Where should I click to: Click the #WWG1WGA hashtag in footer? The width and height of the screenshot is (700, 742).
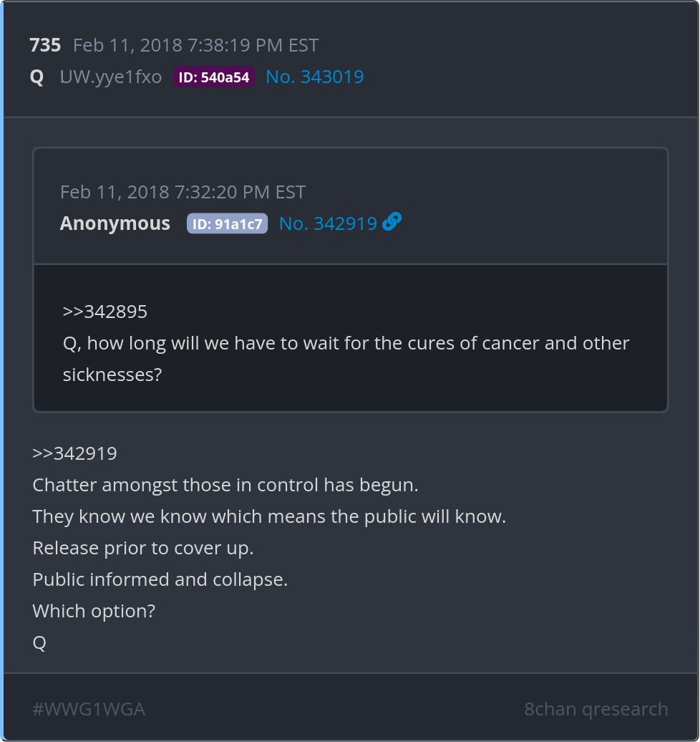[x=89, y=709]
